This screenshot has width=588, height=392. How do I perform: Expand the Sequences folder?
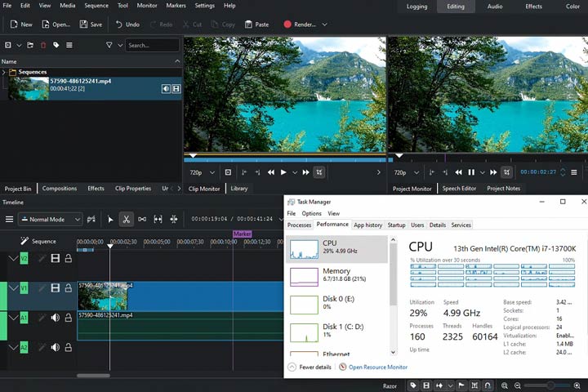pyautogui.click(x=4, y=72)
